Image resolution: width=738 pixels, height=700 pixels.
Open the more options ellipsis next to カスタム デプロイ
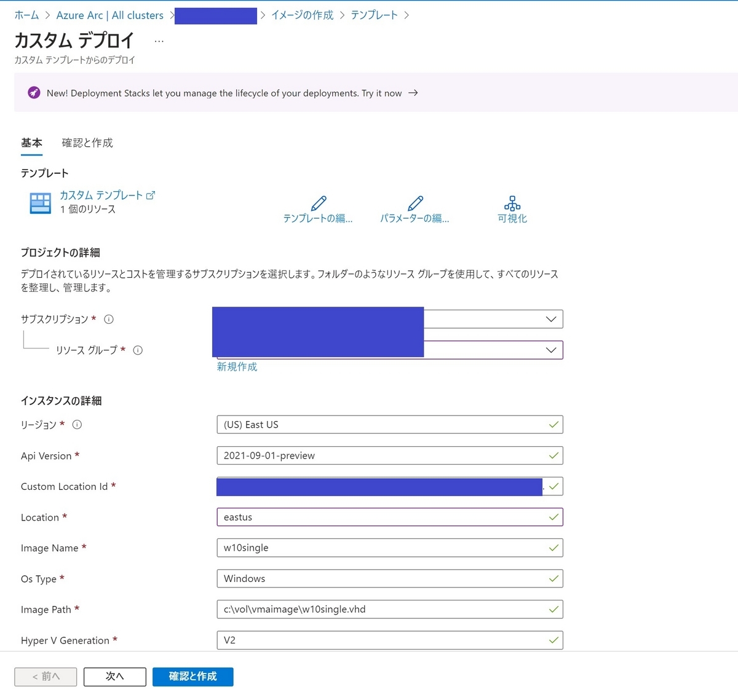click(x=159, y=41)
